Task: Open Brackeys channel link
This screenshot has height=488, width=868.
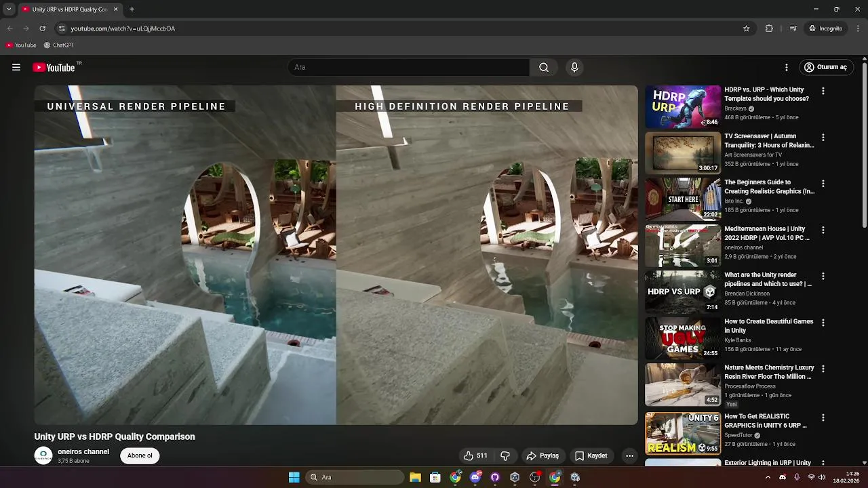Action: (x=735, y=108)
